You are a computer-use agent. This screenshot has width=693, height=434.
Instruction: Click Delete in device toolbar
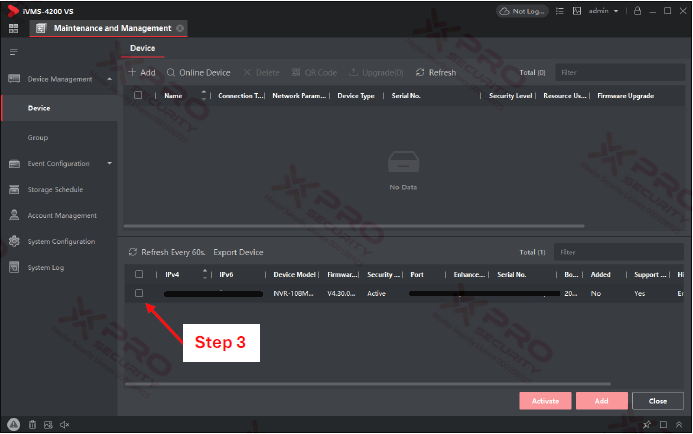click(261, 72)
